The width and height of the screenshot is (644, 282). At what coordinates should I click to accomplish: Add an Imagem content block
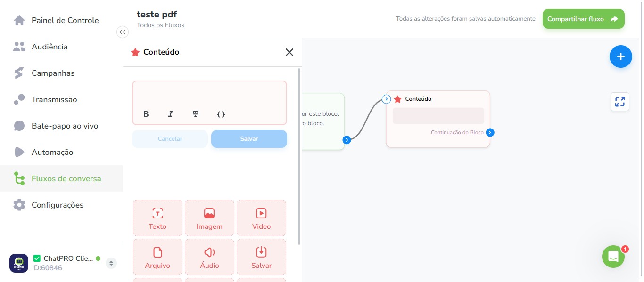tap(209, 218)
